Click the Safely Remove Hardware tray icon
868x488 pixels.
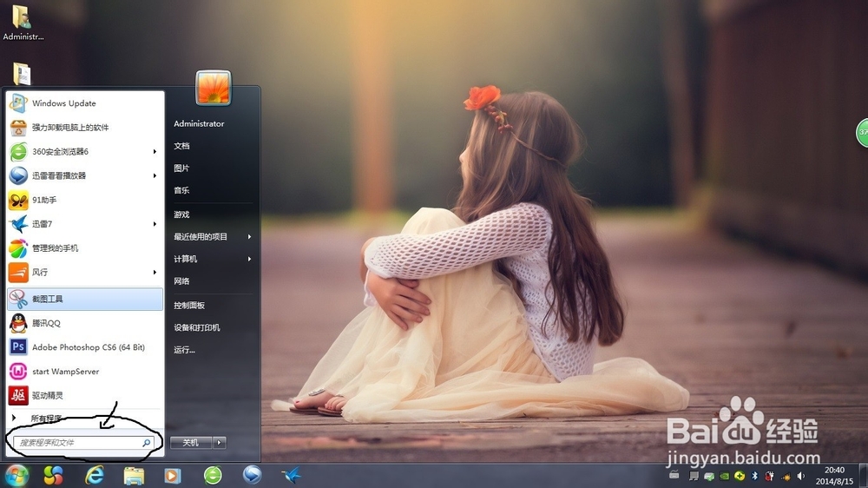point(709,476)
